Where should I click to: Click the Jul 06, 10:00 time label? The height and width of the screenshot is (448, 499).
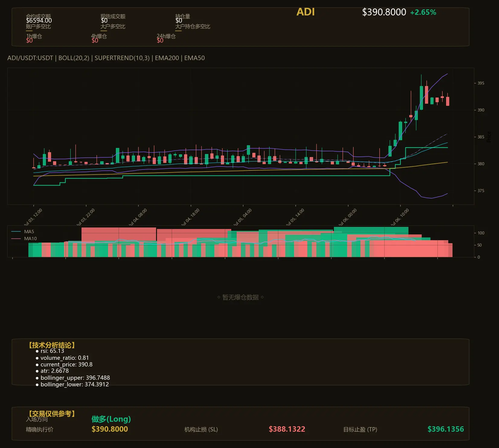coord(400,217)
